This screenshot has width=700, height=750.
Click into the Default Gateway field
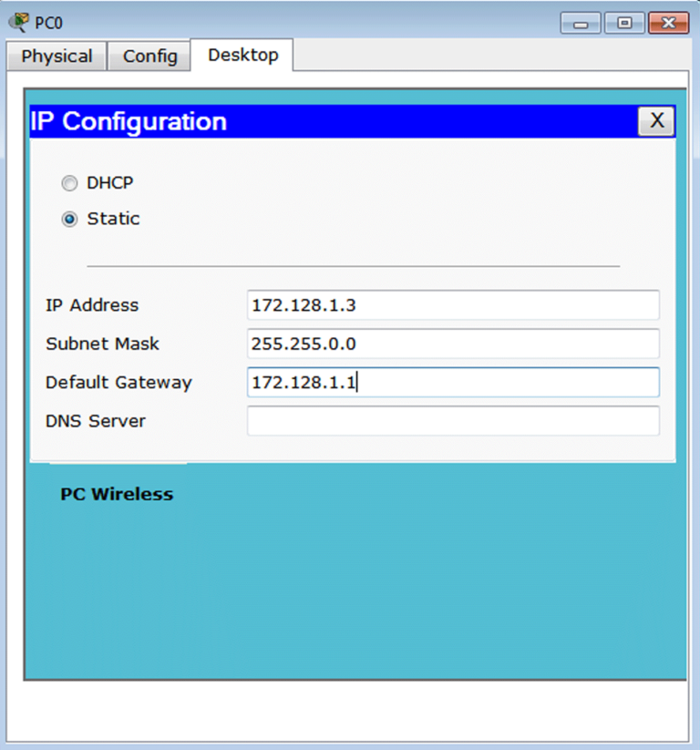pyautogui.click(x=452, y=383)
